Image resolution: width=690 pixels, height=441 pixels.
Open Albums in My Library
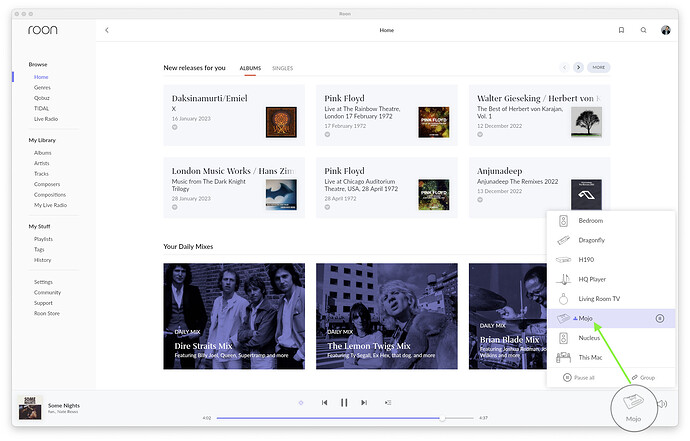pyautogui.click(x=43, y=153)
